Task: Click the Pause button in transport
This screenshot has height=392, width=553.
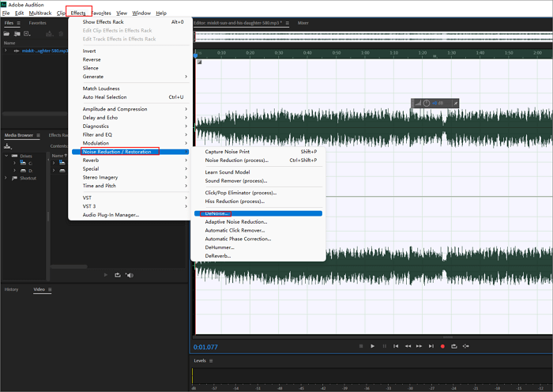Action: point(384,346)
